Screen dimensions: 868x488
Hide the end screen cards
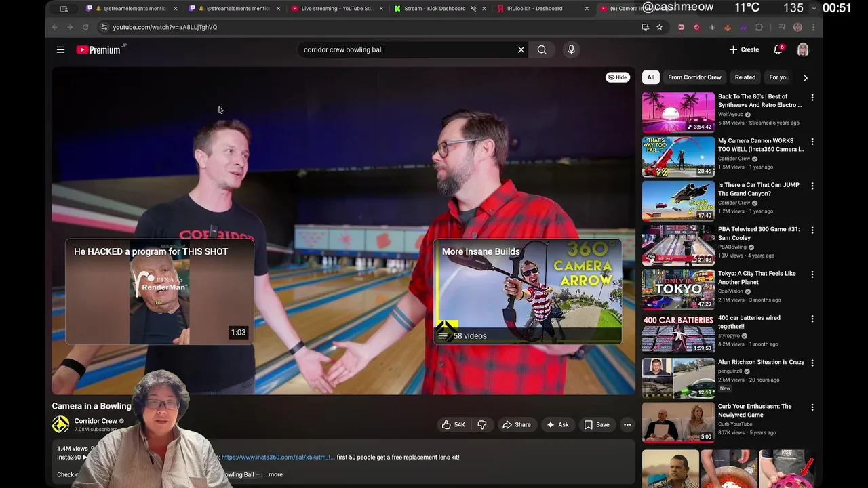point(617,77)
